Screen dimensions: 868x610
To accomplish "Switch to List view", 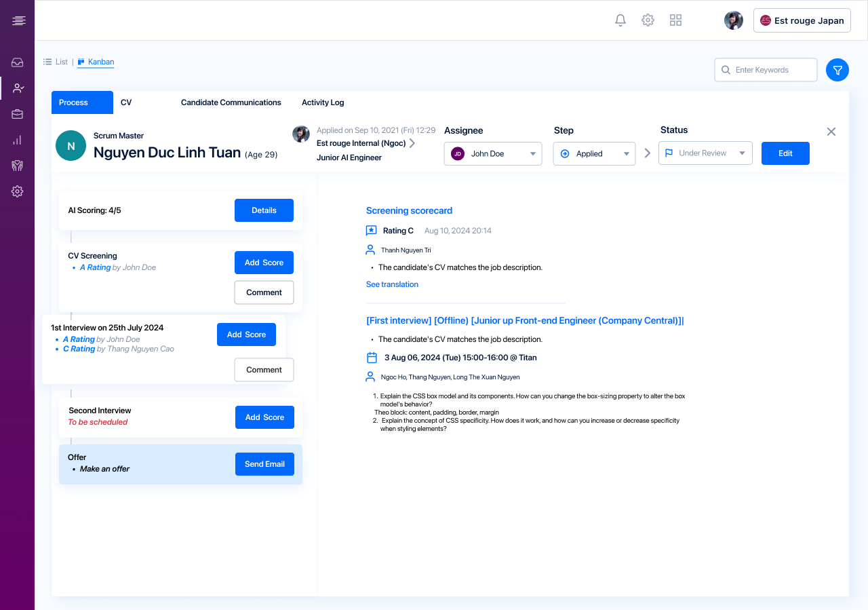I will tap(56, 62).
